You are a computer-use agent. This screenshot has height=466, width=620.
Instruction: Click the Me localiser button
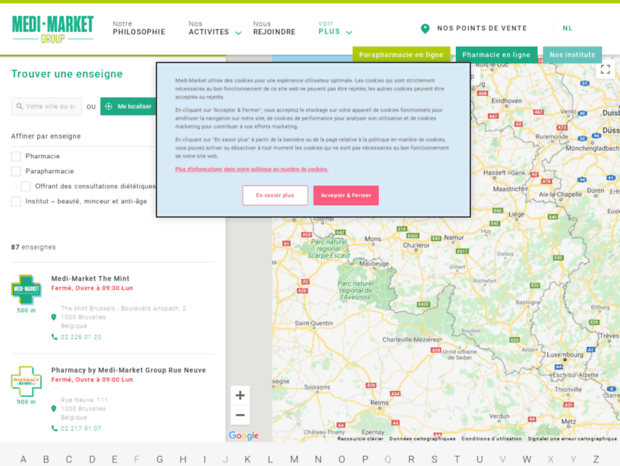[129, 106]
